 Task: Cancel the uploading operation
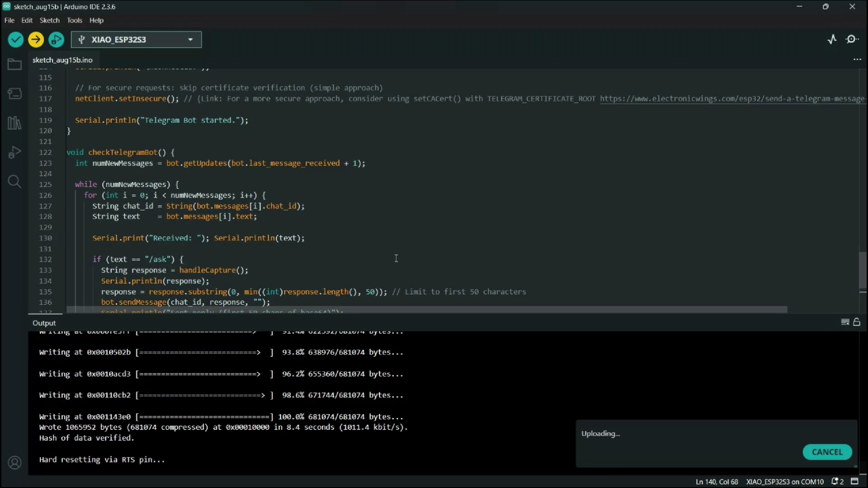[x=827, y=452]
